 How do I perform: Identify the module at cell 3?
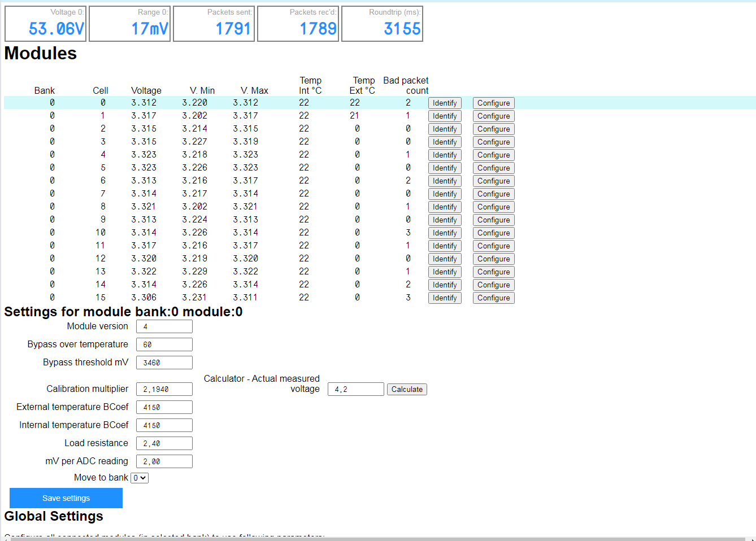click(x=444, y=142)
